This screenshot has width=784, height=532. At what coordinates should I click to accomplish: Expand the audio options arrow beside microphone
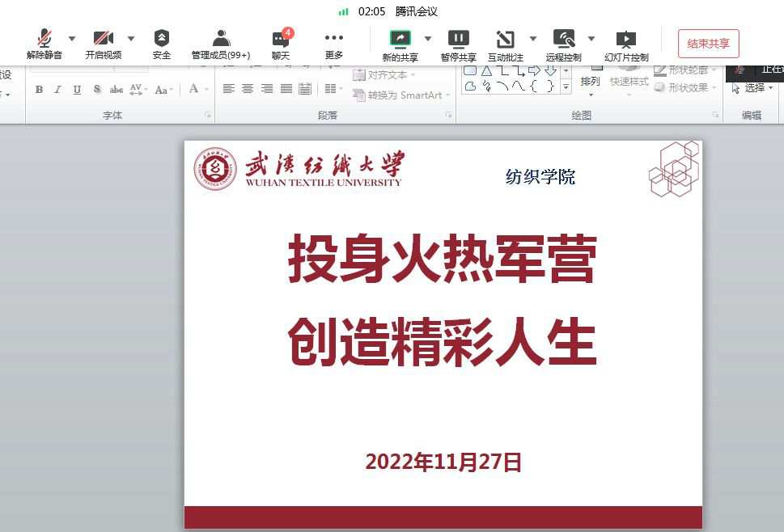pyautogui.click(x=72, y=38)
